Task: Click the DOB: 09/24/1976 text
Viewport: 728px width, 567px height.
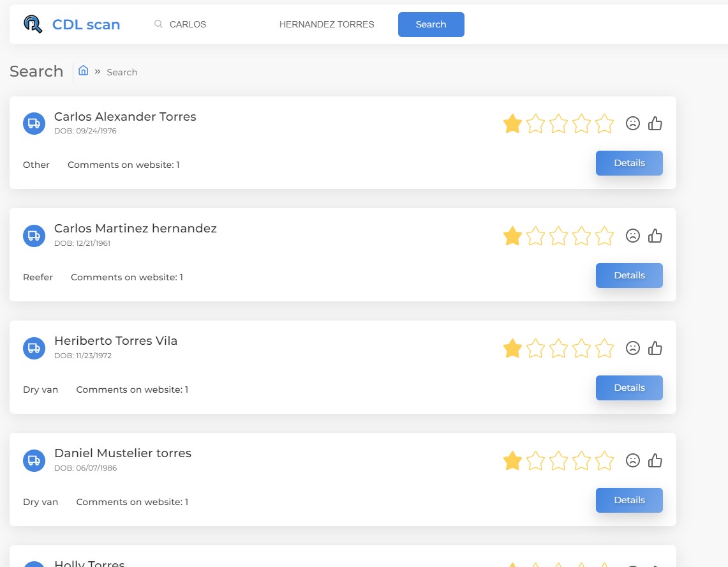Action: (85, 131)
